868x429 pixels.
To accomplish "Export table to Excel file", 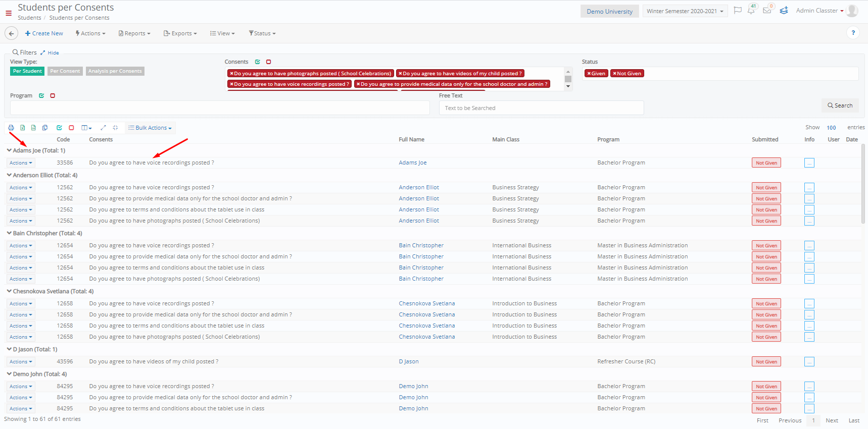I will click(23, 128).
